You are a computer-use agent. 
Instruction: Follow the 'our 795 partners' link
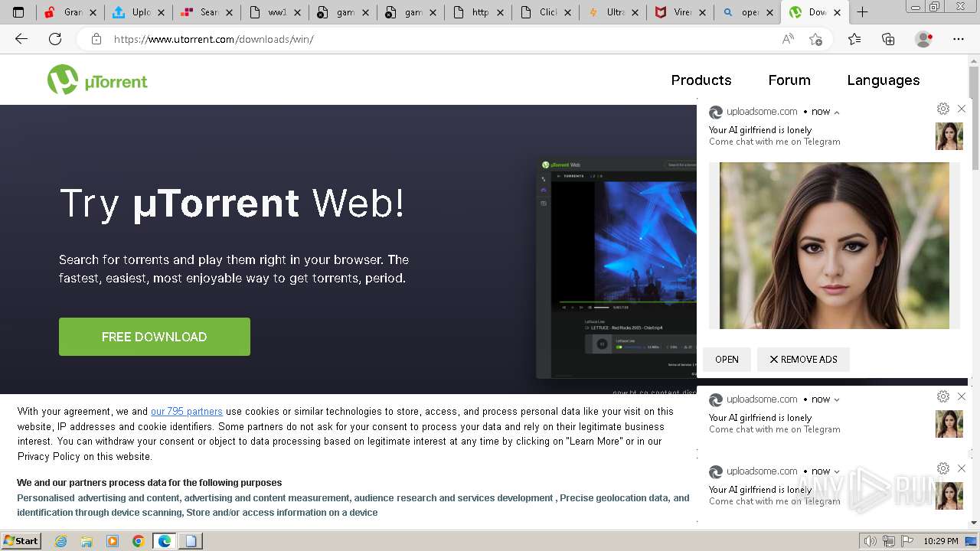(x=187, y=412)
